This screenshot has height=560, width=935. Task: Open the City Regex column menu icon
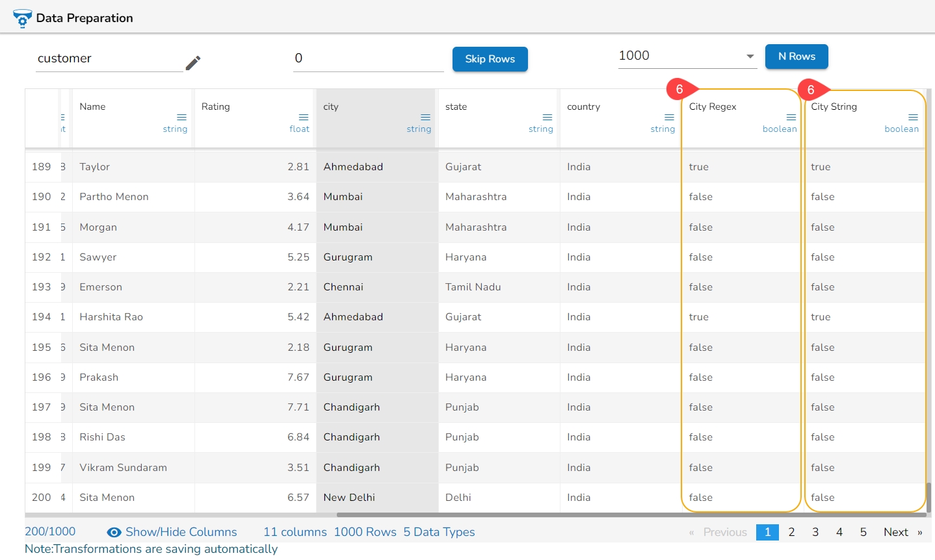(791, 118)
